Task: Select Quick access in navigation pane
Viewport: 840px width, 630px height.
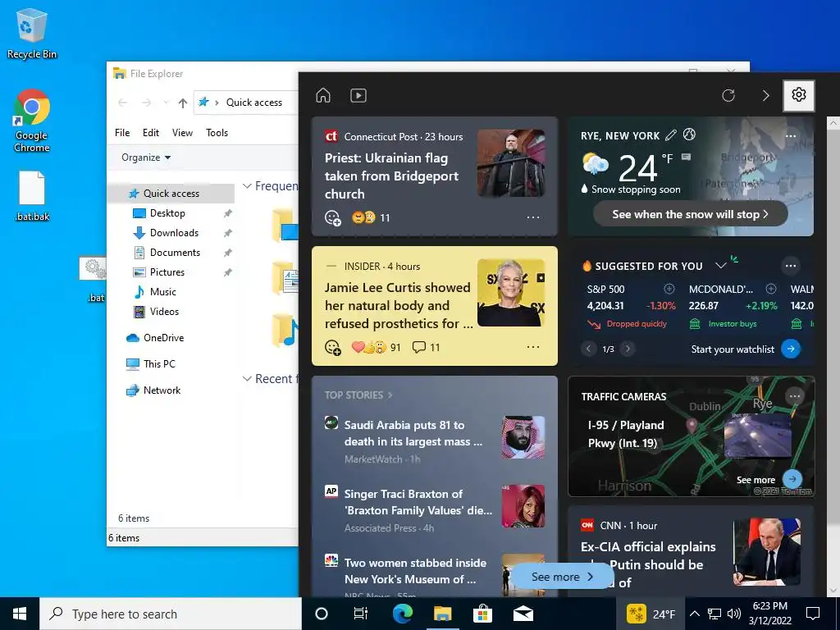Action: click(171, 194)
